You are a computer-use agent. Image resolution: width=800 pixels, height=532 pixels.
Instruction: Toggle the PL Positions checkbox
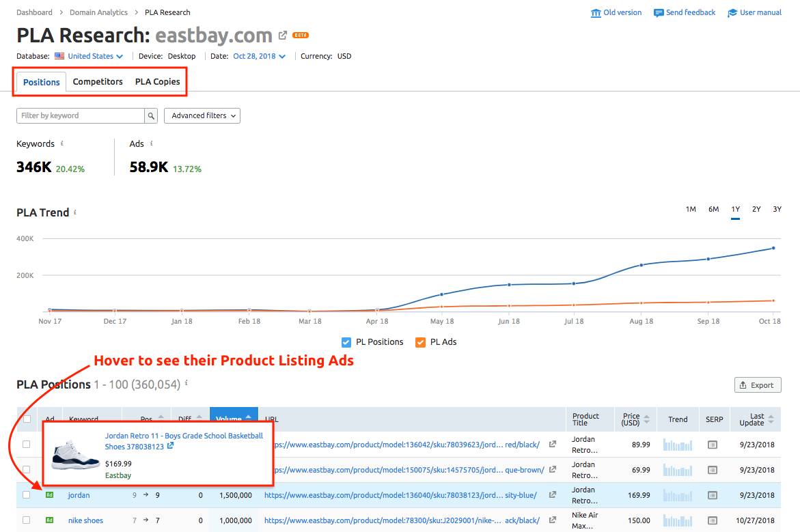[x=346, y=342]
